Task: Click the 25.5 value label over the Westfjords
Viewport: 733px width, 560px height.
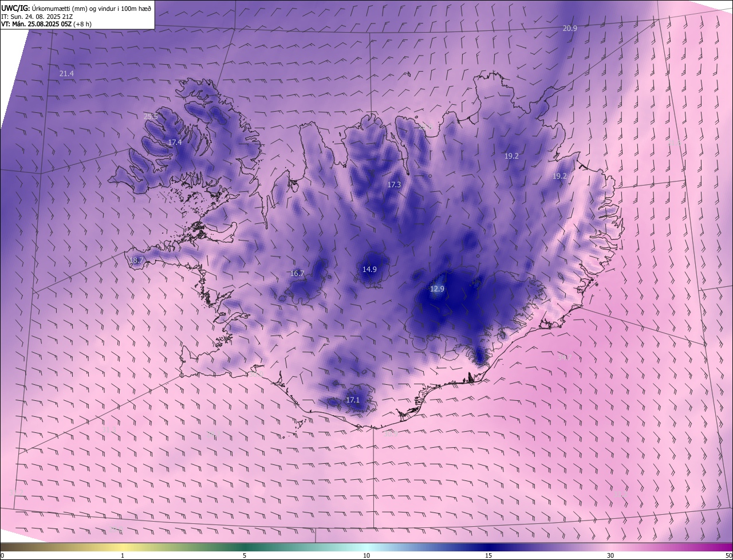Action: point(151,116)
